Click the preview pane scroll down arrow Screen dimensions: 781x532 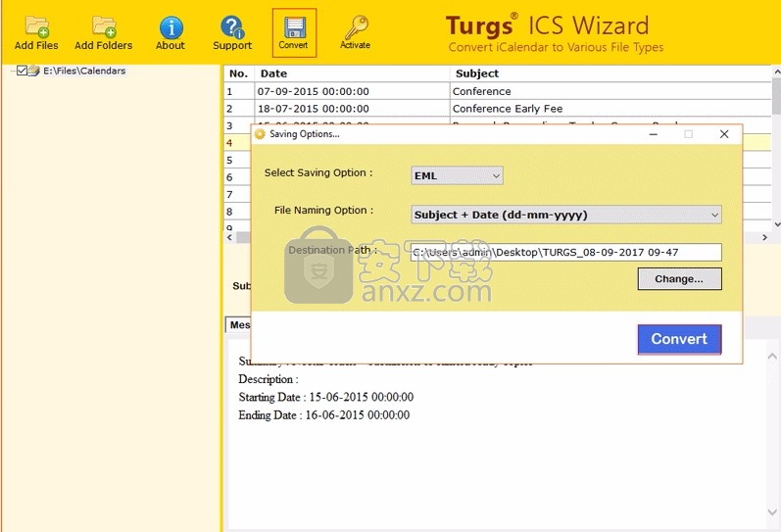coord(772,512)
